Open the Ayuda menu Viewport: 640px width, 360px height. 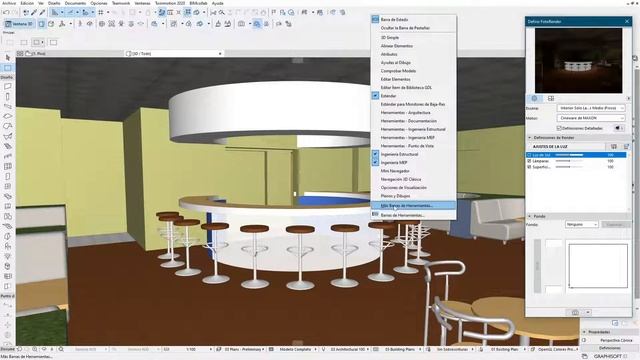218,3
